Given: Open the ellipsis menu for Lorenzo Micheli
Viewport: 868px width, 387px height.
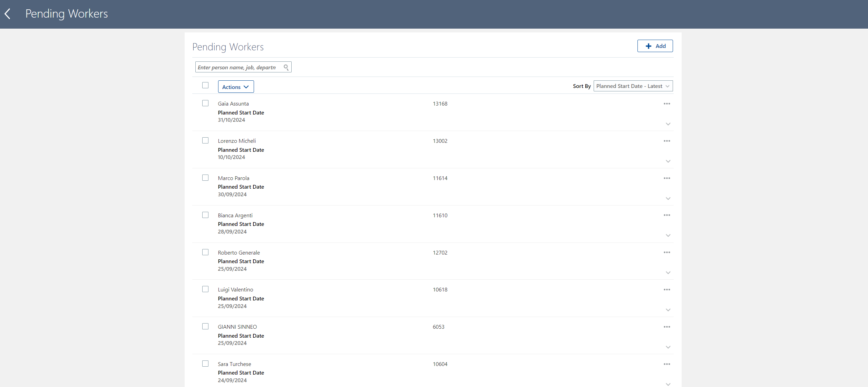Looking at the screenshot, I should point(667,141).
